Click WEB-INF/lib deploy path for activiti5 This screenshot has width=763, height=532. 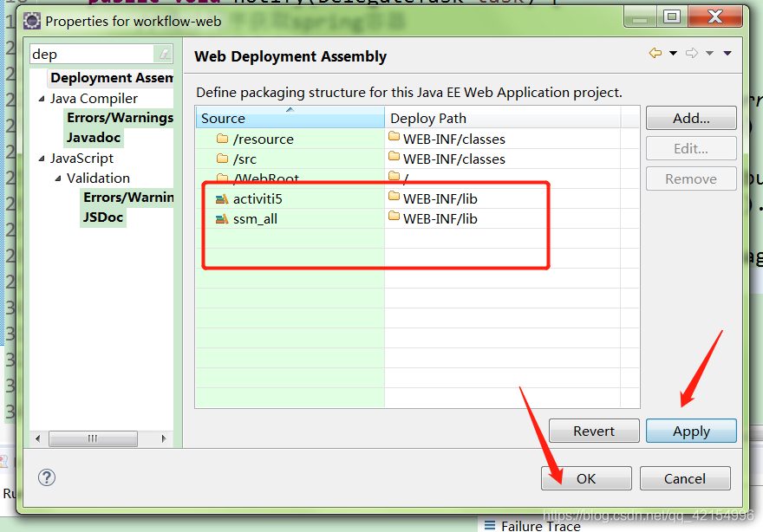tap(440, 199)
